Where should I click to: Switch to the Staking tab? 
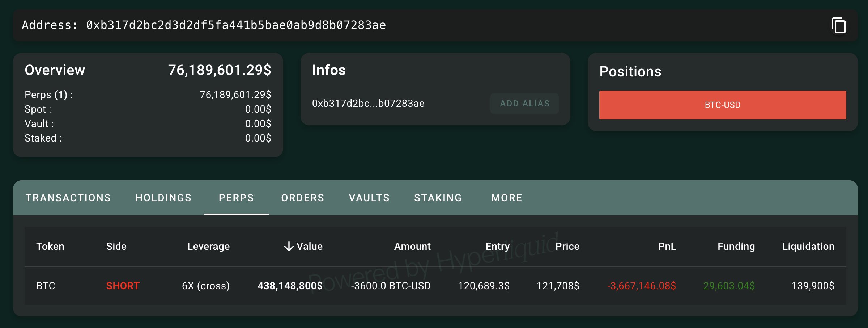point(438,198)
